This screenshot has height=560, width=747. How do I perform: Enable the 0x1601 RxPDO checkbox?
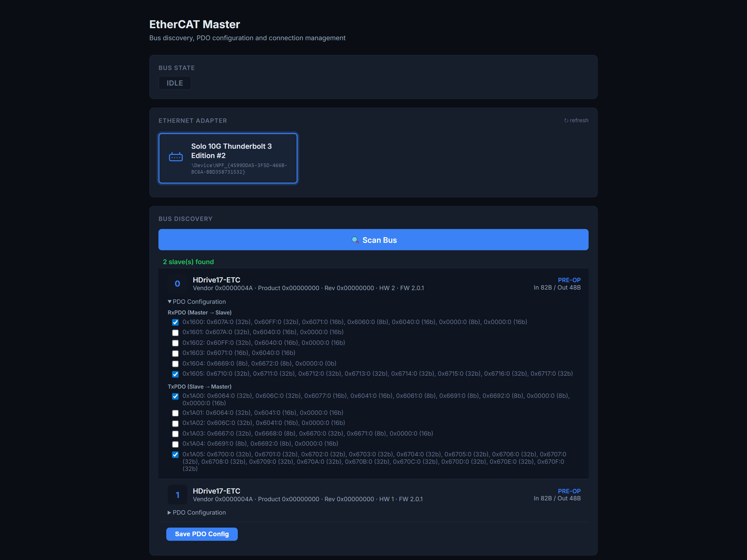tap(175, 333)
